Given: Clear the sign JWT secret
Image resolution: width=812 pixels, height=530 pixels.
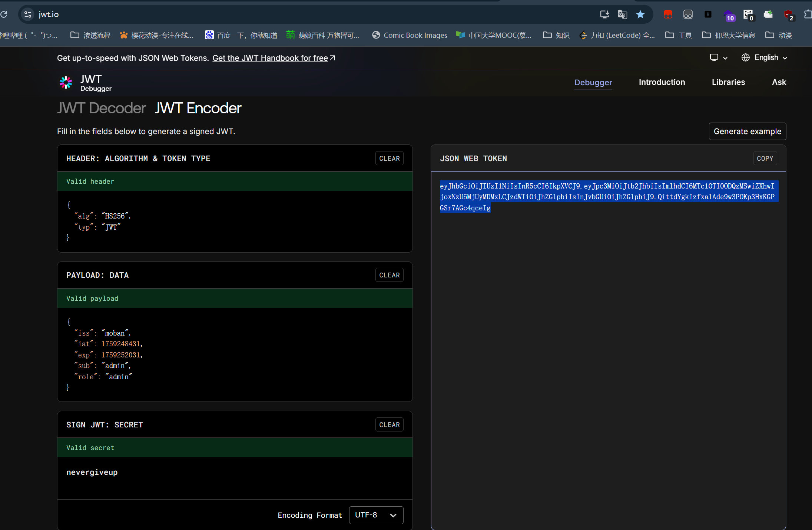Looking at the screenshot, I should coord(389,425).
